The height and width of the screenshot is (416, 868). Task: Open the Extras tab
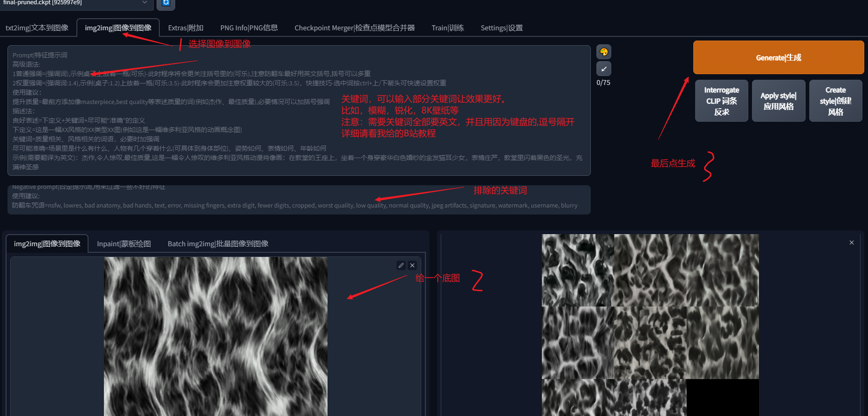coord(185,28)
